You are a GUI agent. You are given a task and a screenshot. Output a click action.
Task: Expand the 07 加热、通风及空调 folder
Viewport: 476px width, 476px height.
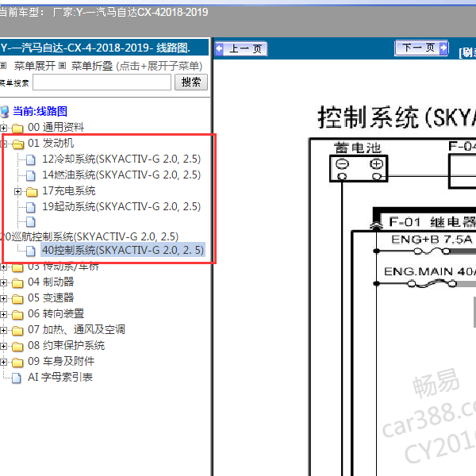(4, 330)
